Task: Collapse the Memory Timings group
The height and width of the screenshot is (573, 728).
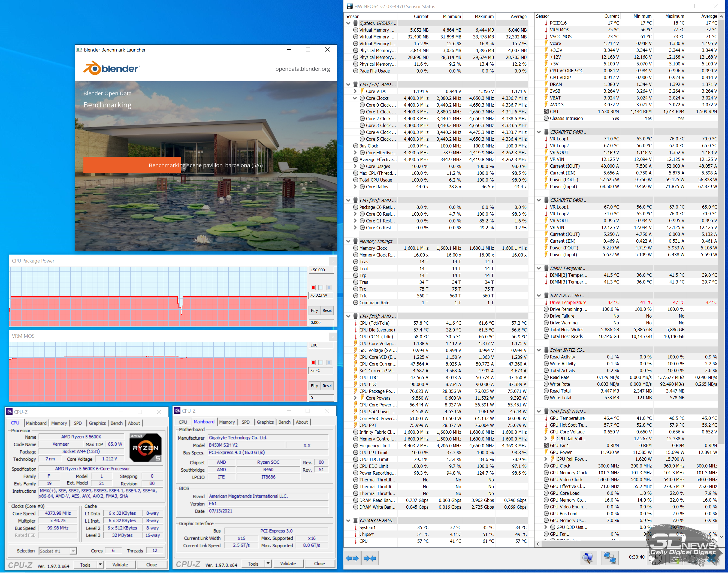Action: click(x=348, y=241)
